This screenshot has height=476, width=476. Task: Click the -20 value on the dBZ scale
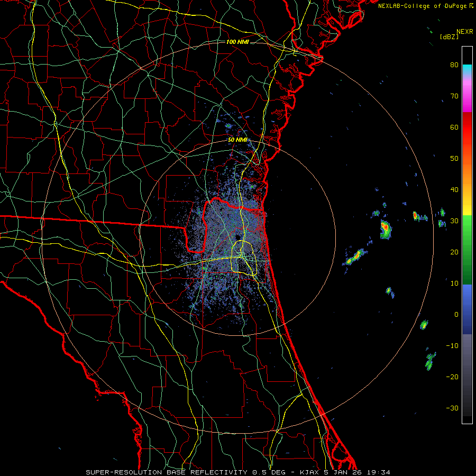[452, 377]
